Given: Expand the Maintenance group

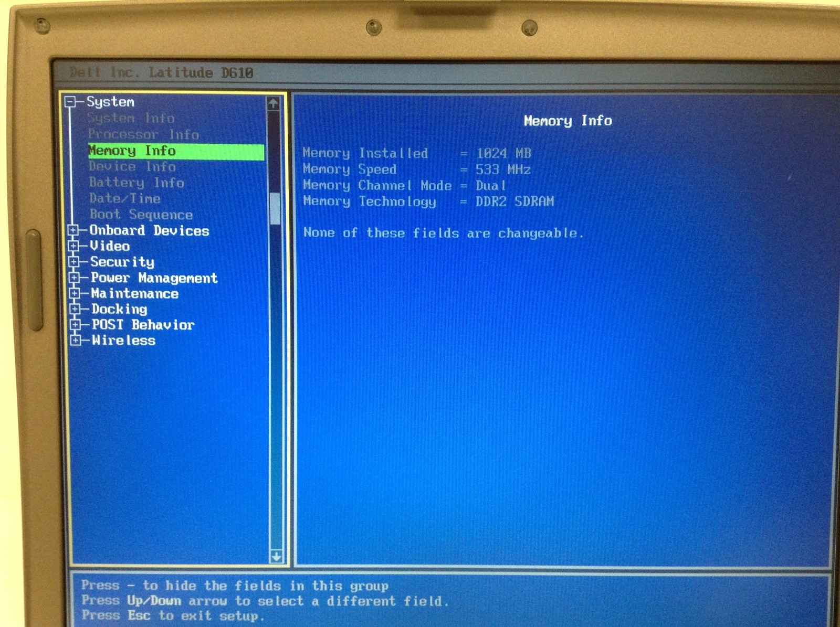Looking at the screenshot, I should point(75,293).
